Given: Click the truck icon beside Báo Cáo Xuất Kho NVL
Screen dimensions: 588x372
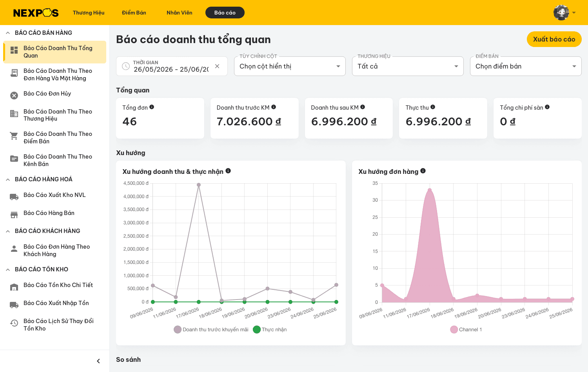Looking at the screenshot, I should [14, 197].
